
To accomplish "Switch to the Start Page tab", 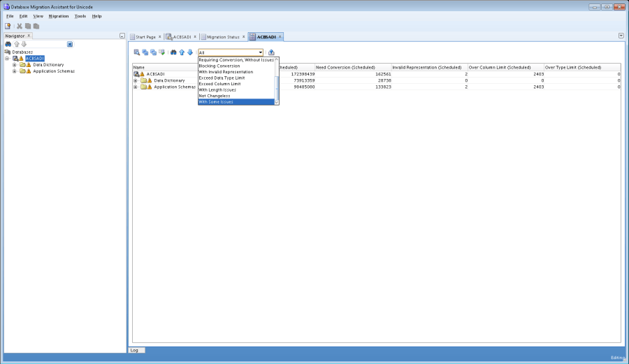I will click(x=145, y=37).
